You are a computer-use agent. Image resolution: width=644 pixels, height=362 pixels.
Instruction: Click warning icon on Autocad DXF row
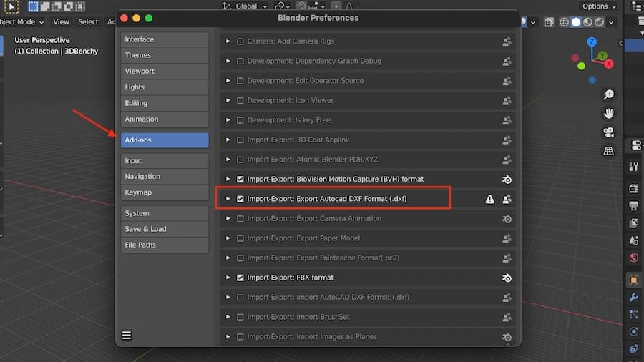pyautogui.click(x=489, y=199)
